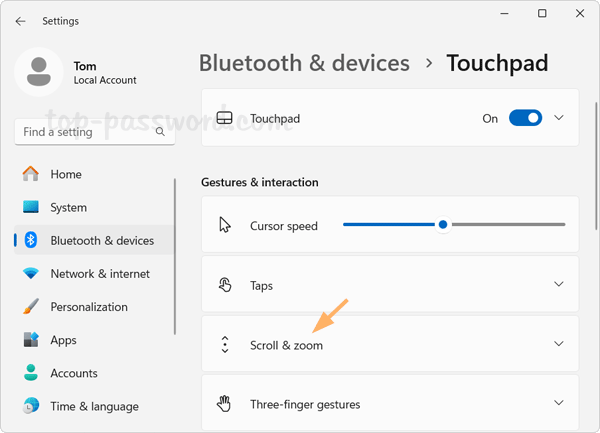The image size is (600, 433).
Task: Click the Bluetooth icon in sidebar
Action: pos(31,240)
